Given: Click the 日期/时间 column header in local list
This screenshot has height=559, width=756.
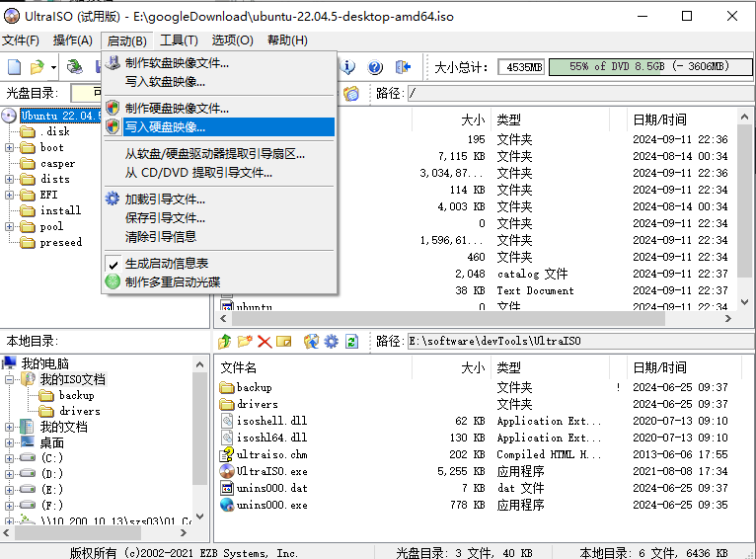Looking at the screenshot, I should [x=683, y=368].
